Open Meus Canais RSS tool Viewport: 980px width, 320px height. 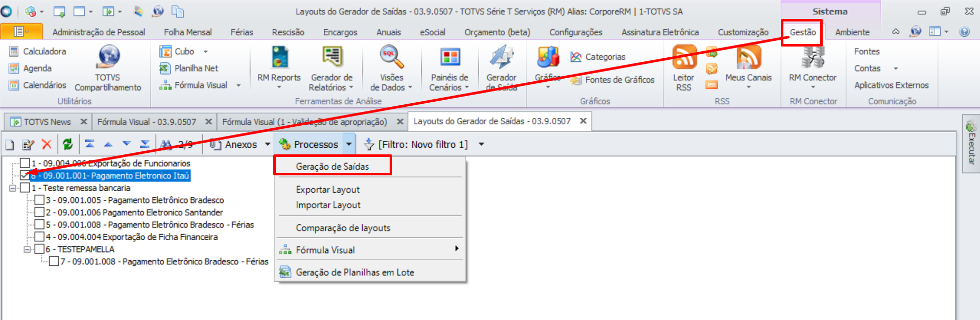(748, 68)
